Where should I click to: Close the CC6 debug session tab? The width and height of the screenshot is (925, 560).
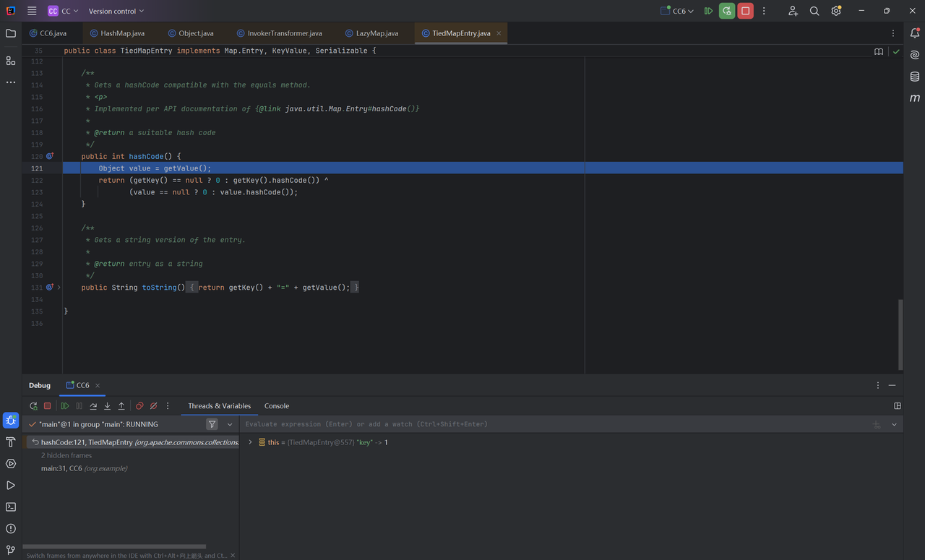point(98,385)
